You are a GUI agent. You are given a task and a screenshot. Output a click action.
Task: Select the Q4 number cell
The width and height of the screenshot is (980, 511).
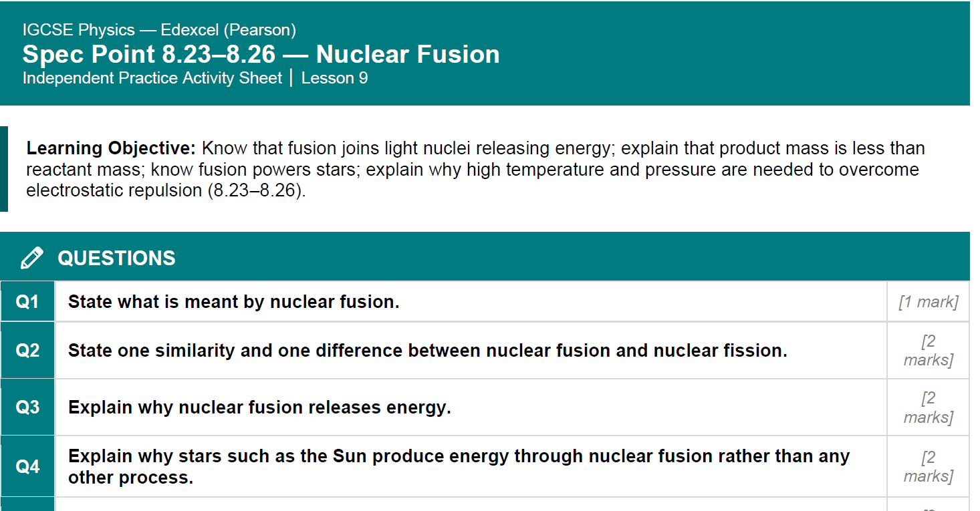tap(27, 466)
